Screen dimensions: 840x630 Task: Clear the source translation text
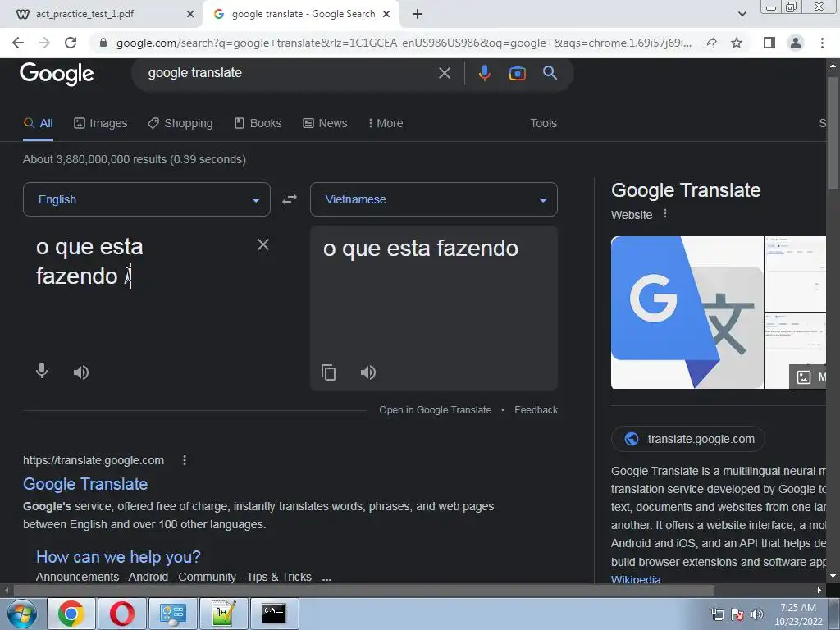pos(263,244)
